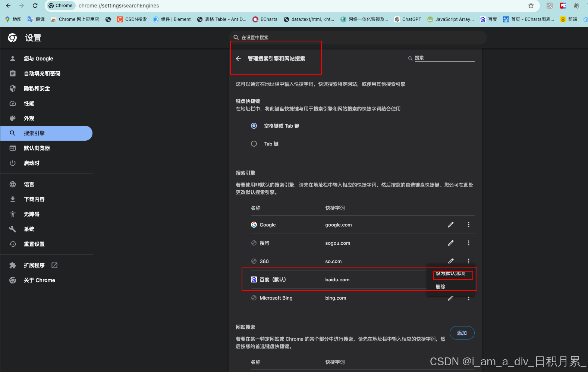Image resolution: width=588 pixels, height=372 pixels.
Task: Open 关于 Chrome page
Action: coord(46,280)
